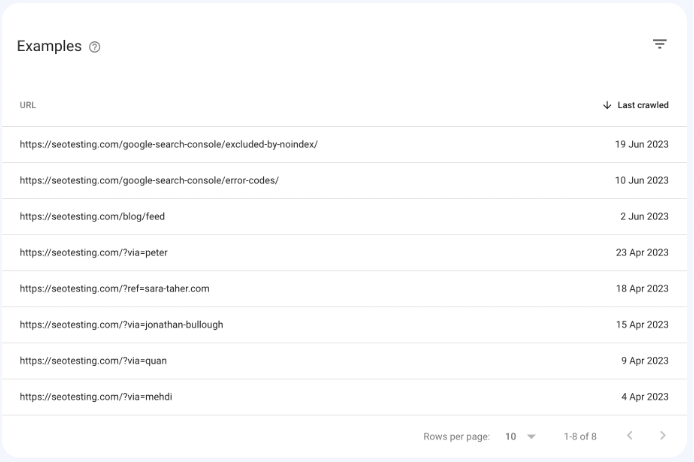
Task: Click the sort arrow beside Last crawled
Action: 607,105
